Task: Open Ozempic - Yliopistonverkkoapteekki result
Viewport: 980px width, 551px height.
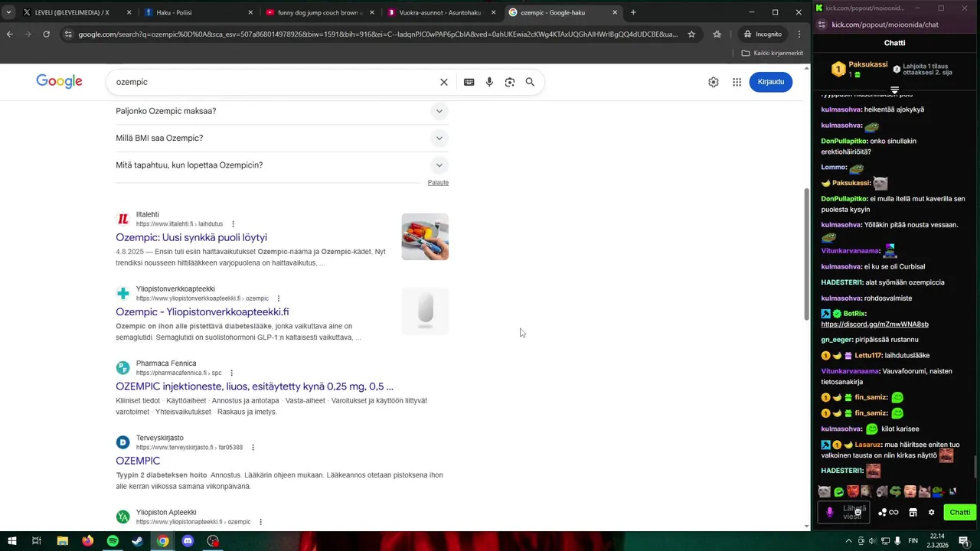Action: pyautogui.click(x=202, y=312)
